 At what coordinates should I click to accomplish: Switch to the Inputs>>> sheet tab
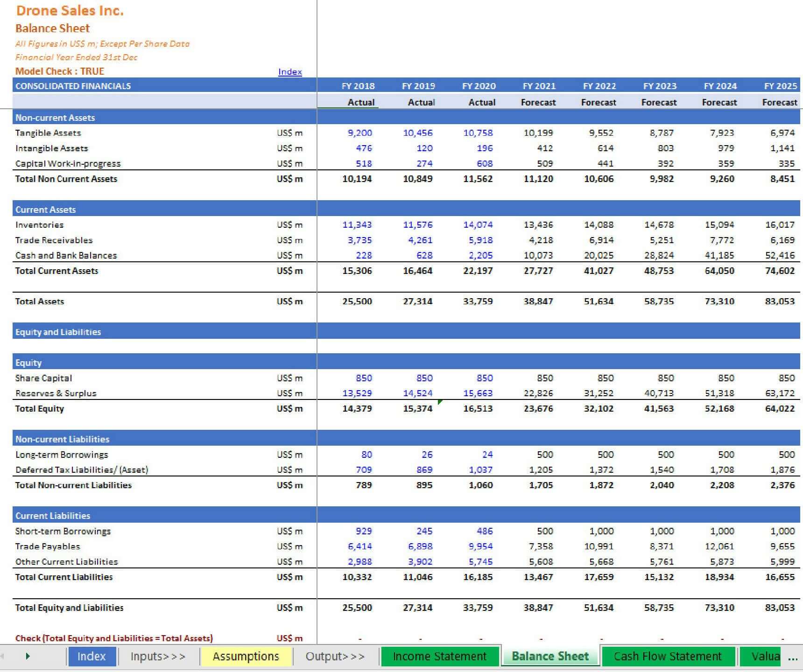click(158, 656)
